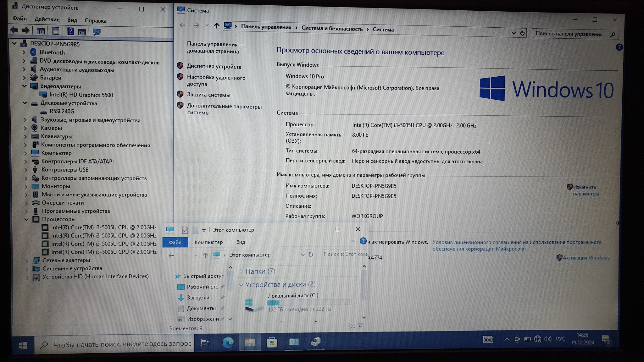This screenshot has width=644, height=362.
Task: Click the show/hide console tree icon
Action: coord(40,31)
